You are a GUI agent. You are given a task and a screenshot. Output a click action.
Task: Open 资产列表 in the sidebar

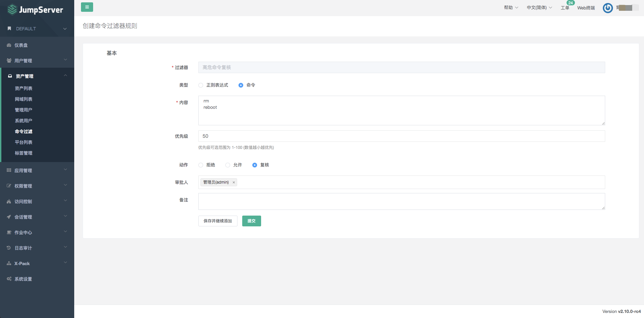tap(24, 88)
